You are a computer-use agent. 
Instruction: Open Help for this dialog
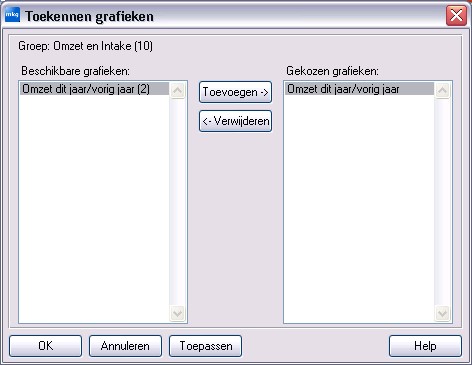(x=425, y=346)
